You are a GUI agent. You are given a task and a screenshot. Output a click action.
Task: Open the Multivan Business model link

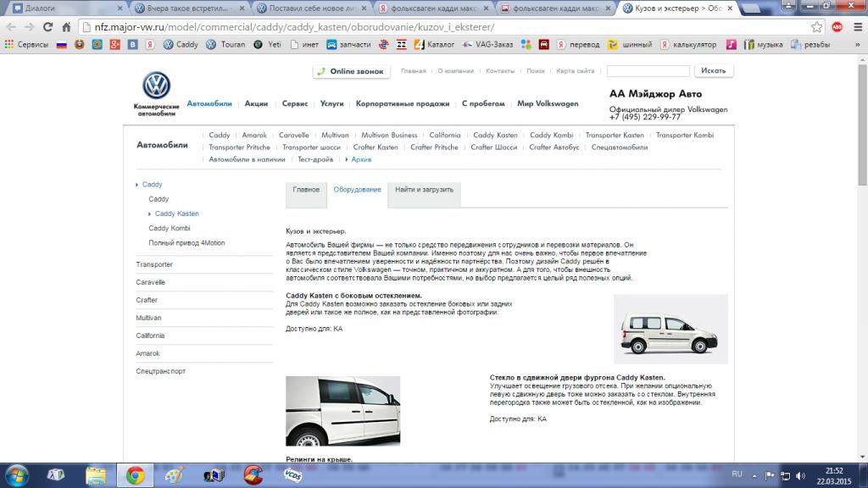tap(389, 135)
